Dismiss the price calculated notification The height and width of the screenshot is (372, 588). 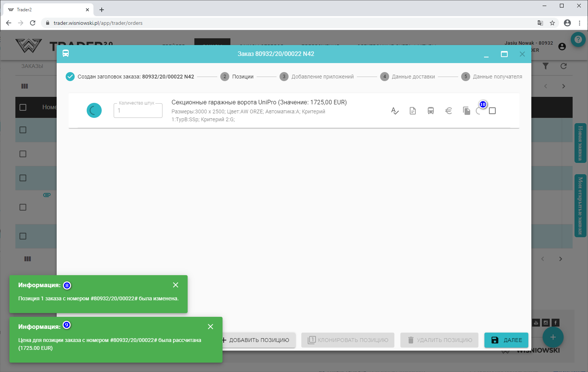pos(211,327)
